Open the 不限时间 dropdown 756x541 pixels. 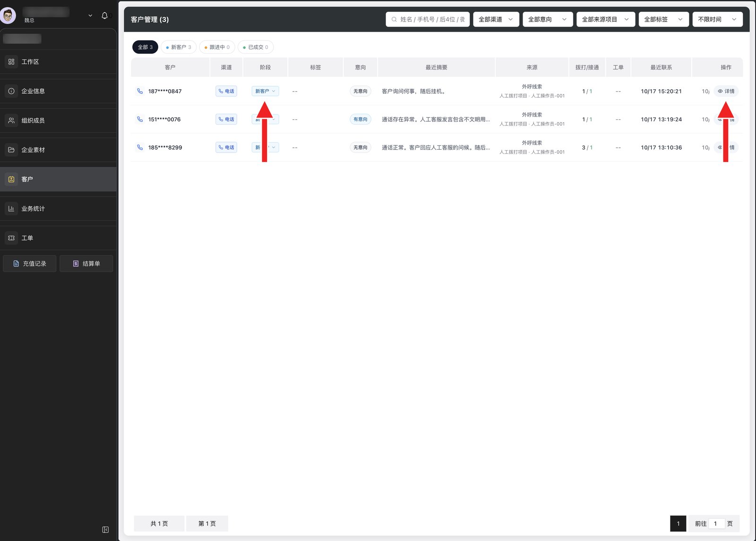(x=718, y=19)
